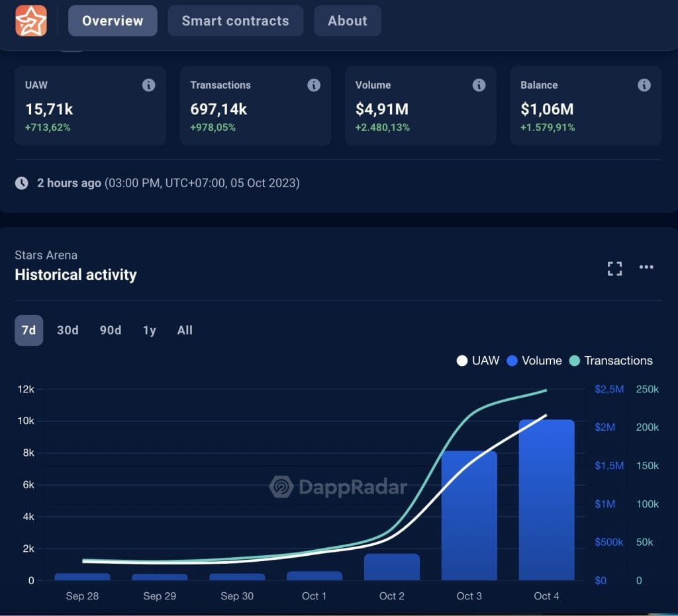Switch to the Smart contracts tab
Image resolution: width=678 pixels, height=616 pixels.
pos(235,21)
